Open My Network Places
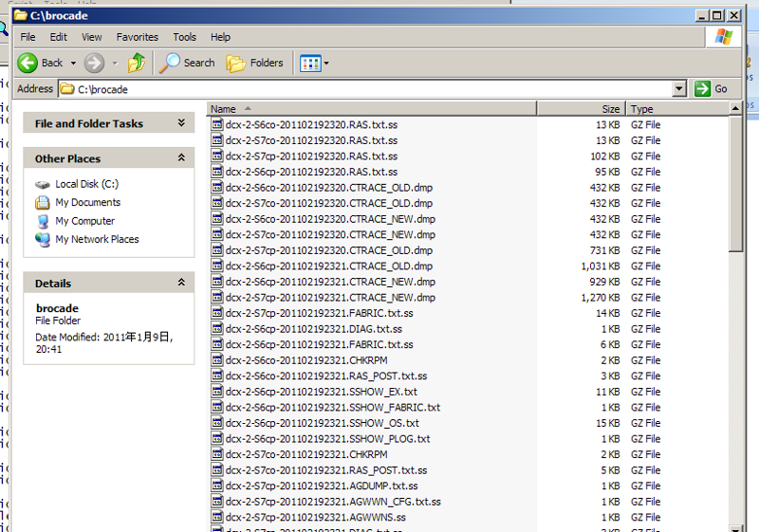759x532 pixels. (97, 239)
